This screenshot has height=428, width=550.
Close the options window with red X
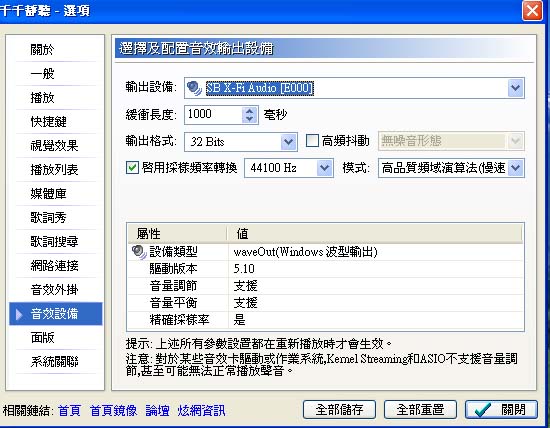pos(532,11)
